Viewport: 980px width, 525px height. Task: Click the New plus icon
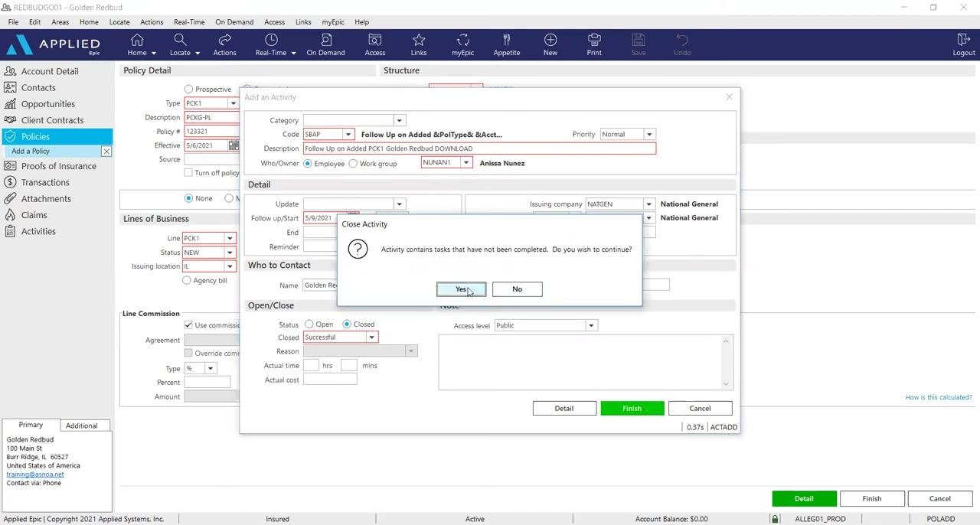click(x=550, y=44)
